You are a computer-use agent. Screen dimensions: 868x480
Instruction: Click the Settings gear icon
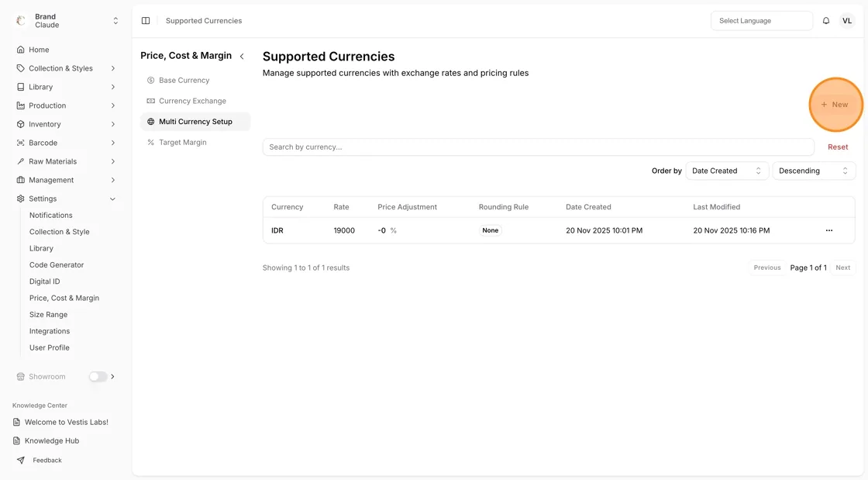(20, 199)
